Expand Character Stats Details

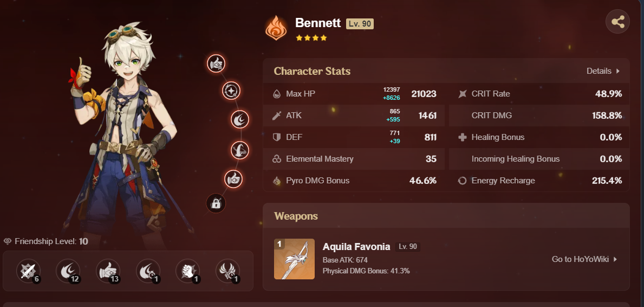tap(603, 71)
